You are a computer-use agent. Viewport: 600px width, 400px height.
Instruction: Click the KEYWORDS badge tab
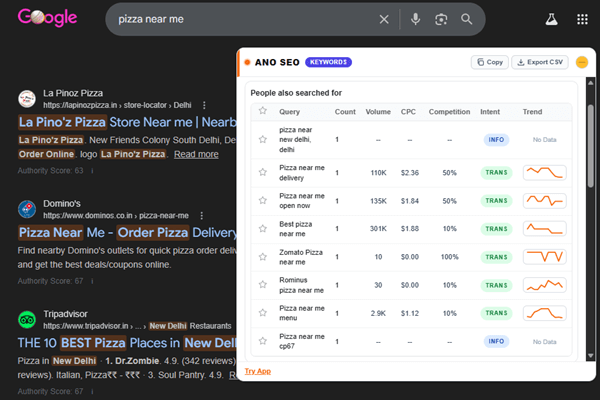tap(328, 62)
